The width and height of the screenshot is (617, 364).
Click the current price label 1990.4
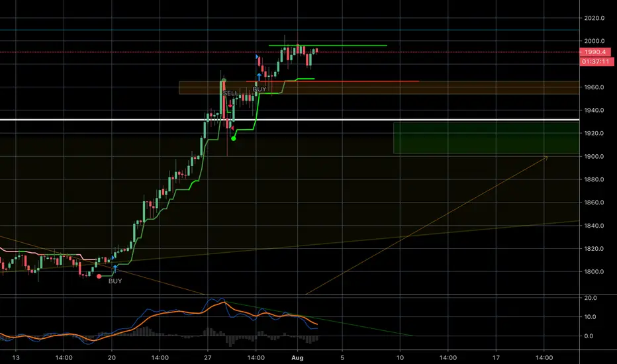pyautogui.click(x=594, y=52)
